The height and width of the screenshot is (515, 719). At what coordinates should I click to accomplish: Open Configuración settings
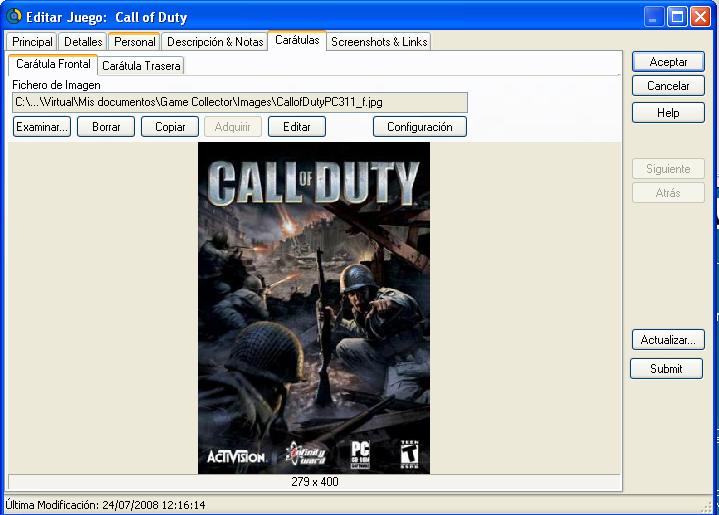point(420,127)
